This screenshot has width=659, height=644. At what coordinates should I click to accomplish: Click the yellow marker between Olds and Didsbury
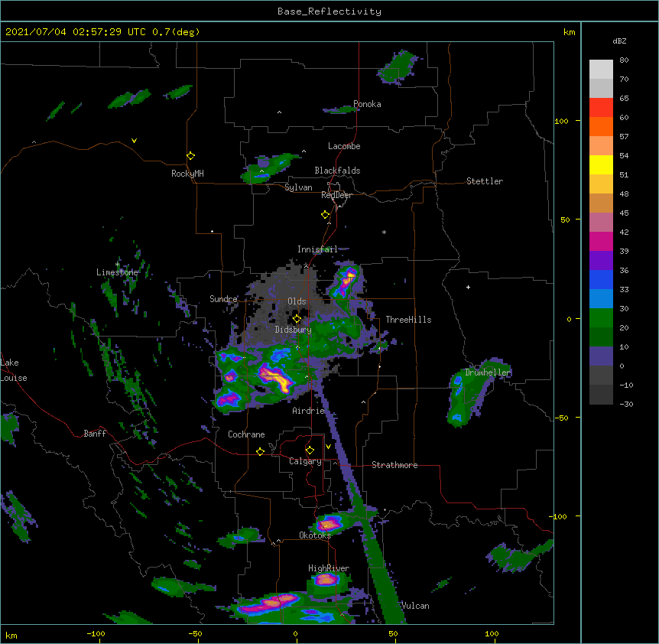pos(297,318)
